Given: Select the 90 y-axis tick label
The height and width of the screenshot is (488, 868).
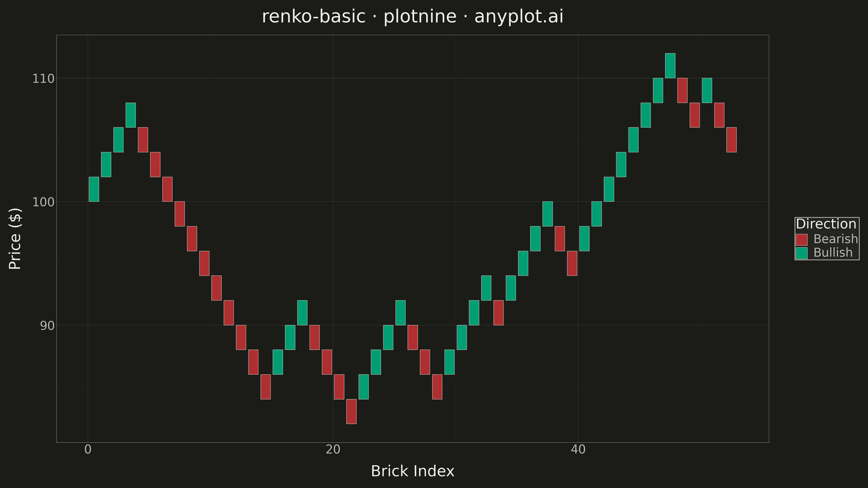Looking at the screenshot, I should [x=47, y=326].
